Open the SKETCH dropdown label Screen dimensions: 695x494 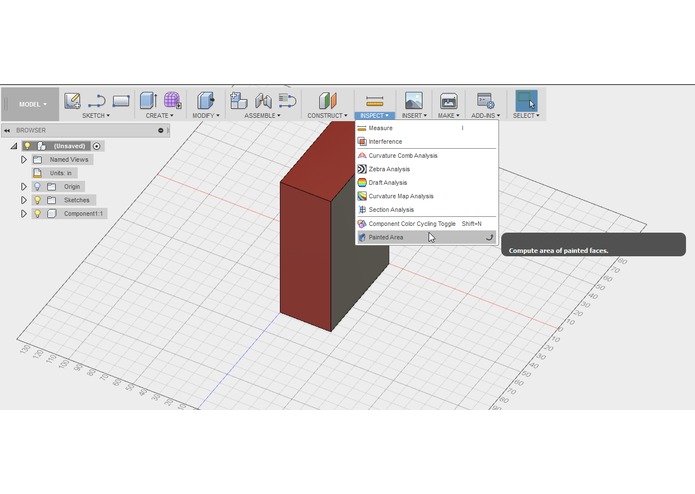click(96, 116)
